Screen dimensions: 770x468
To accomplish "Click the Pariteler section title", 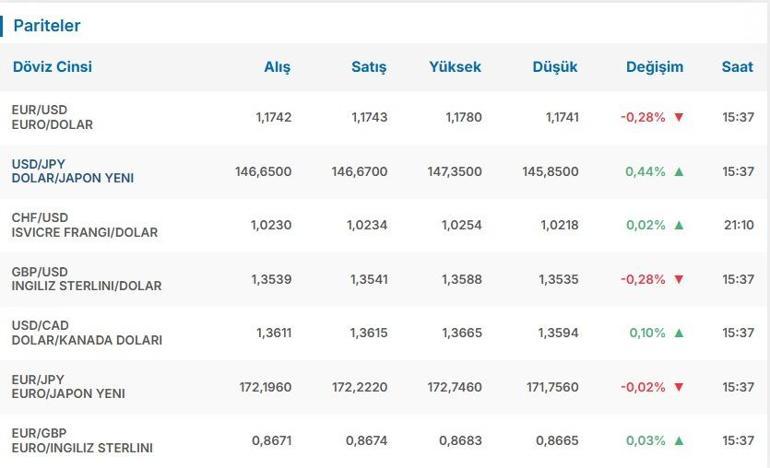I will (x=47, y=26).
